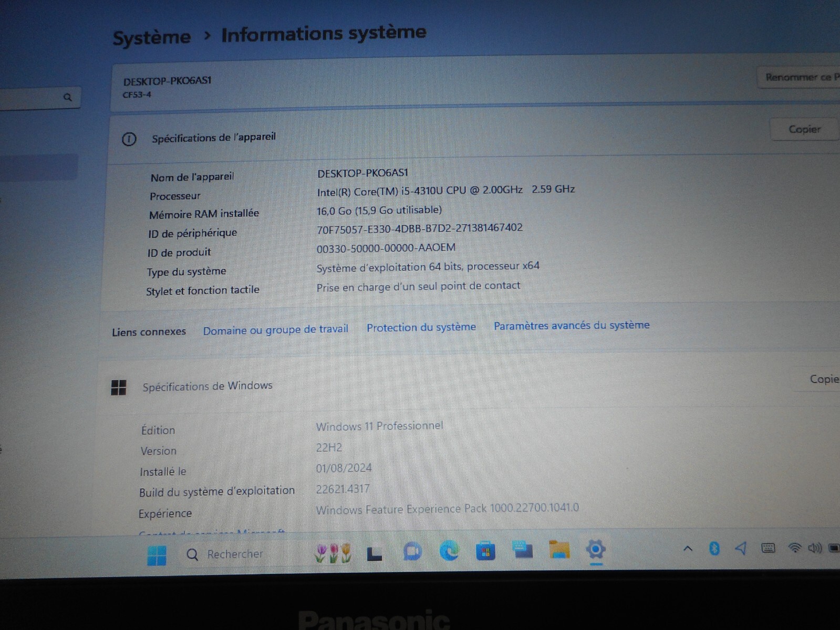Select the Système d'exploitation 64 bits text

click(428, 267)
